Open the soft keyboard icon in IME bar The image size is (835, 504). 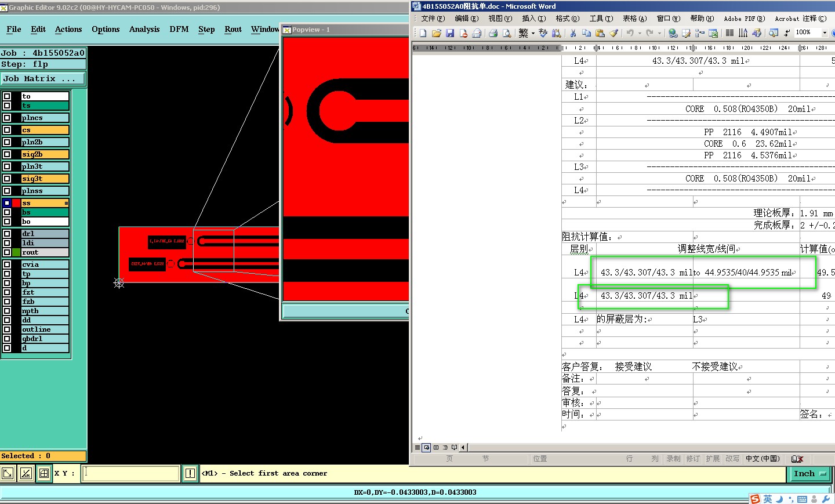coord(803,499)
